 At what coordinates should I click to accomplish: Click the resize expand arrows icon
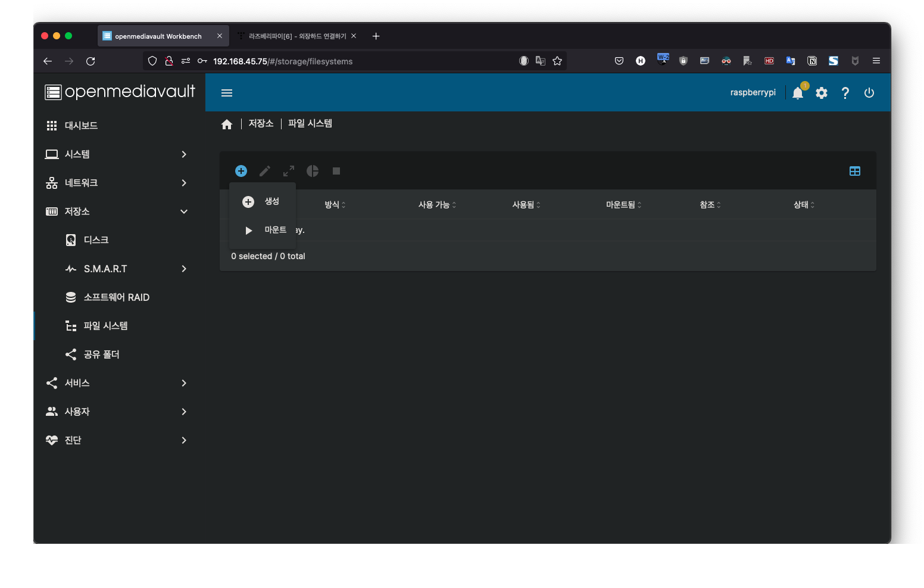click(289, 171)
